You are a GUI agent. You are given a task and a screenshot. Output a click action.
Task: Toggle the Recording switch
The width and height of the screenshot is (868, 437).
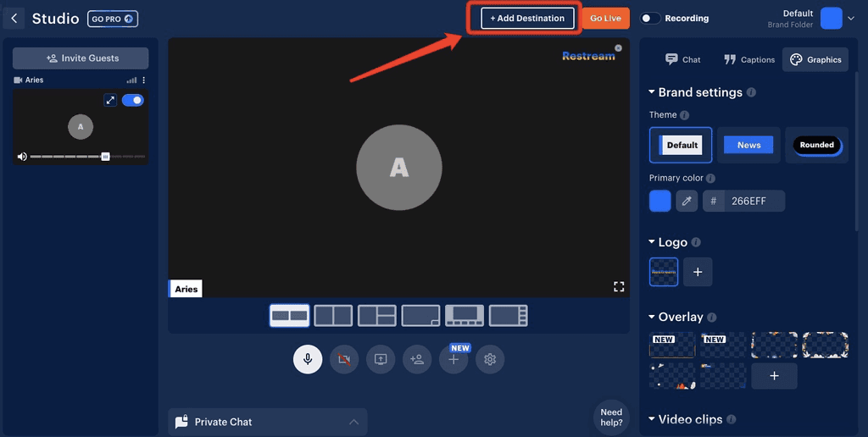[649, 18]
